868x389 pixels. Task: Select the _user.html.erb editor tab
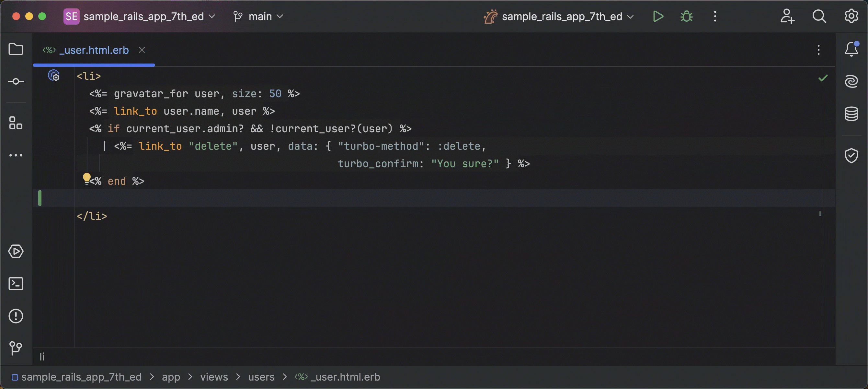point(94,50)
